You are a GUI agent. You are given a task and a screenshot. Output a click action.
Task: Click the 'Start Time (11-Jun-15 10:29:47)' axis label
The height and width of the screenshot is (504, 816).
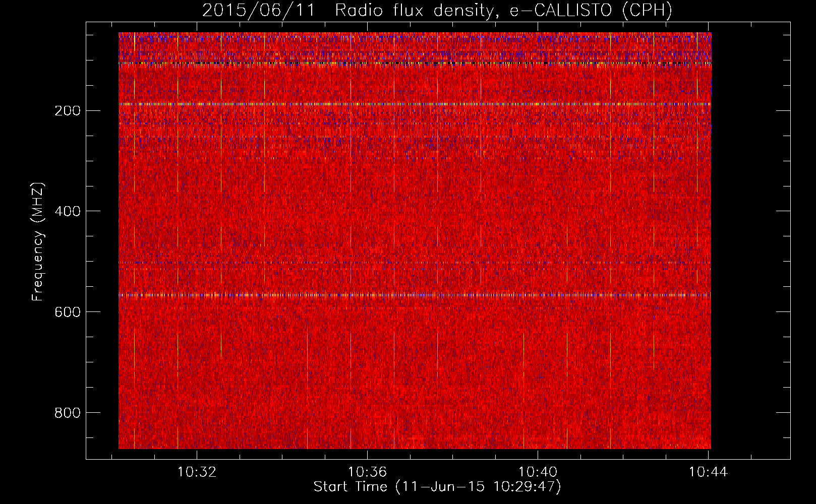click(x=437, y=487)
